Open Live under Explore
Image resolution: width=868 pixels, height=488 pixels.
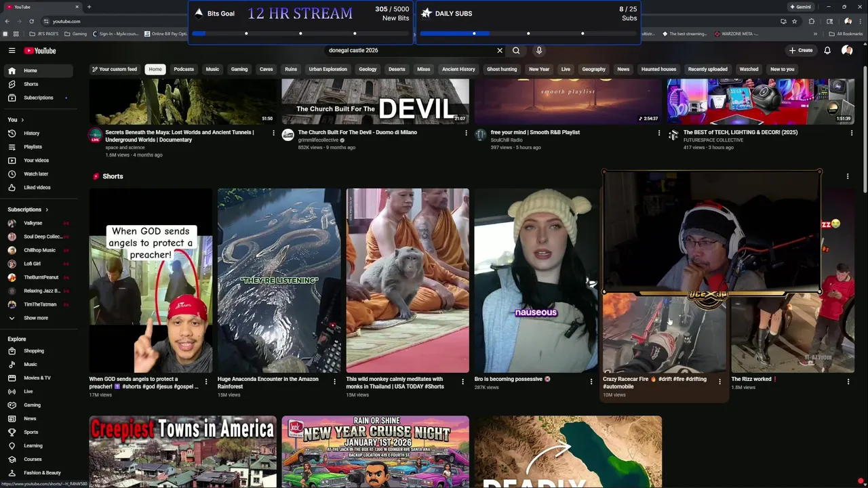(x=39, y=392)
